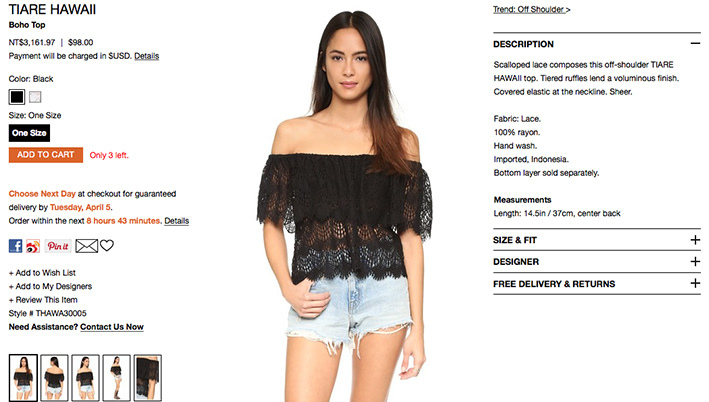This screenshot has width=709, height=402.
Task: Select the white color swatch
Action: pos(35,97)
